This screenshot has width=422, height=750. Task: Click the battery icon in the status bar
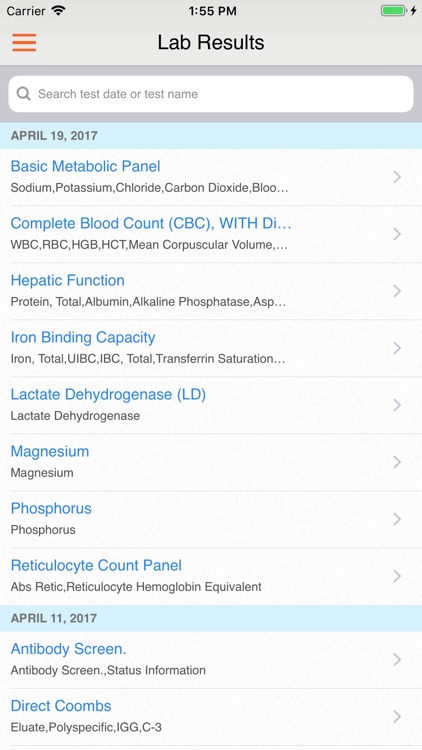[x=394, y=11]
